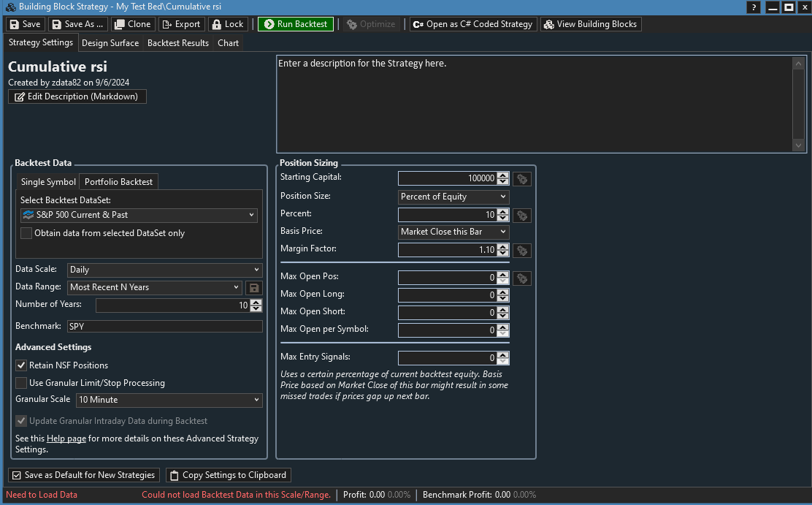
Task: Toggle Retain NSF Positions checkbox
Action: point(21,365)
